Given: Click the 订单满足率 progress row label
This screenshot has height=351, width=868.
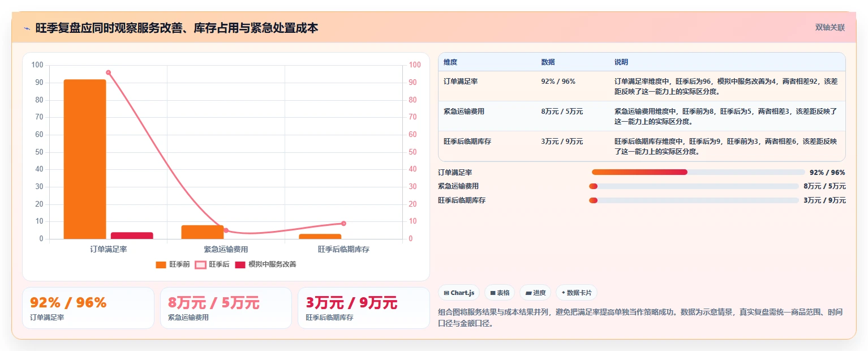Looking at the screenshot, I should (455, 172).
